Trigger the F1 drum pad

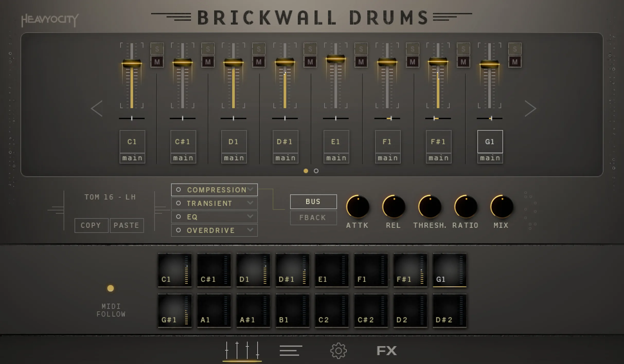pyautogui.click(x=371, y=270)
